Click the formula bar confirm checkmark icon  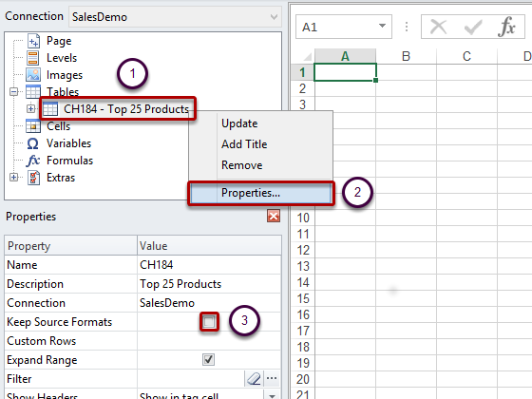473,28
